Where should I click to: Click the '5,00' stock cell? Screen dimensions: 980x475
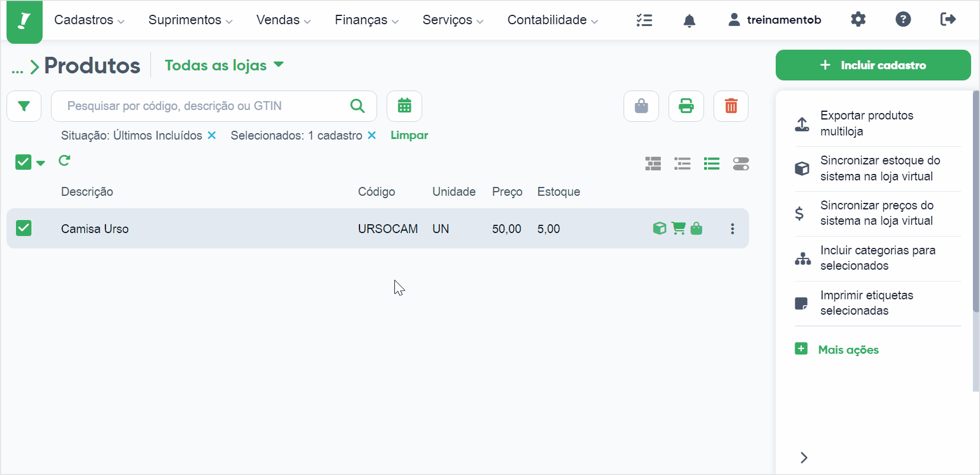tap(549, 229)
